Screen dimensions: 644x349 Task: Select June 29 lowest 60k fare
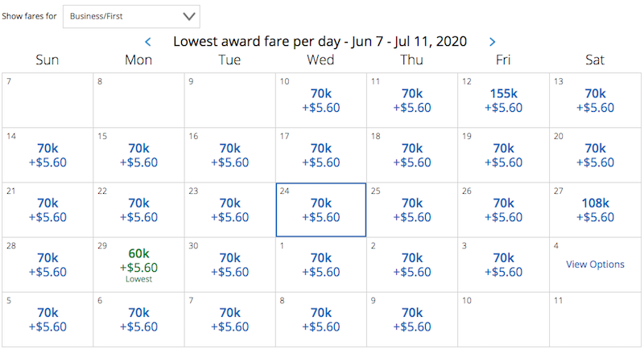(x=138, y=265)
